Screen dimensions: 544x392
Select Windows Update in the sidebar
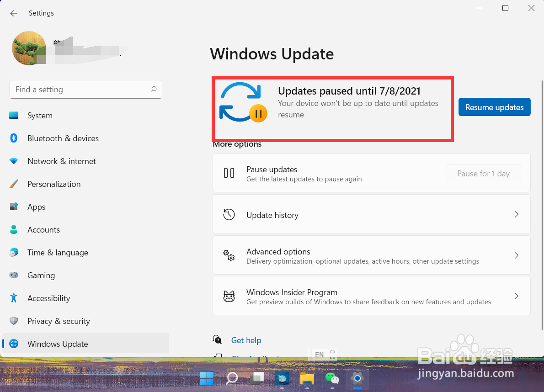point(85,344)
